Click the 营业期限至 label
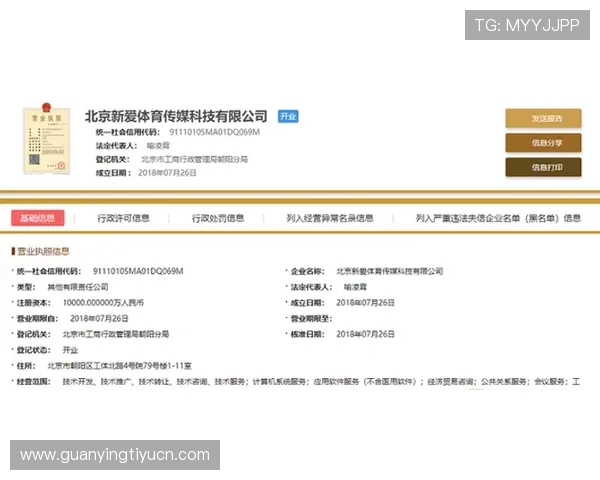Viewport: 600px width, 480px height. point(311,318)
